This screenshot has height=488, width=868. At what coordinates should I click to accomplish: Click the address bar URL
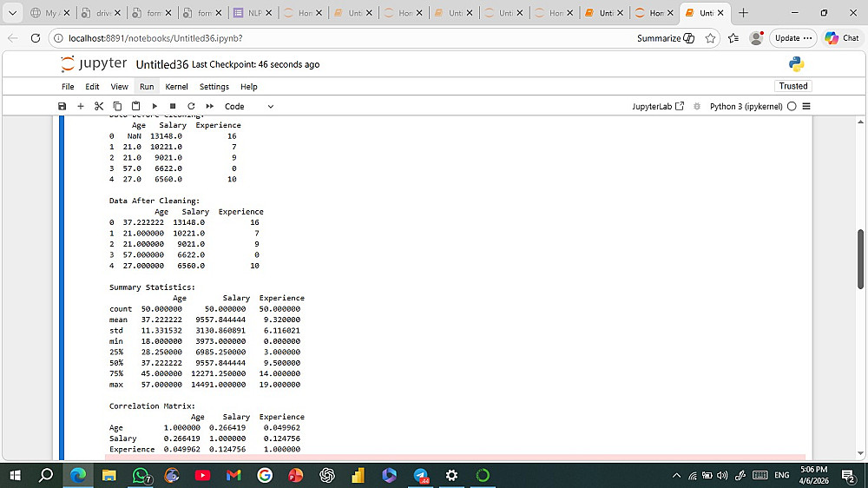click(x=155, y=38)
